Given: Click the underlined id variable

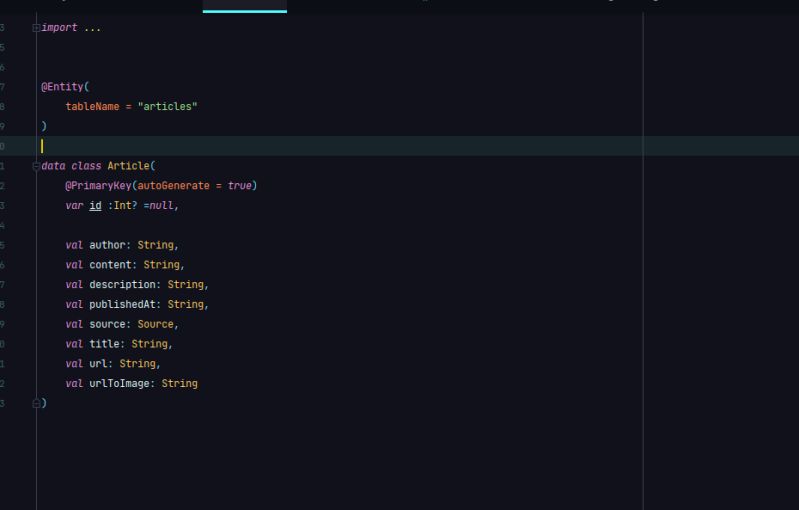Looking at the screenshot, I should click(95, 205).
